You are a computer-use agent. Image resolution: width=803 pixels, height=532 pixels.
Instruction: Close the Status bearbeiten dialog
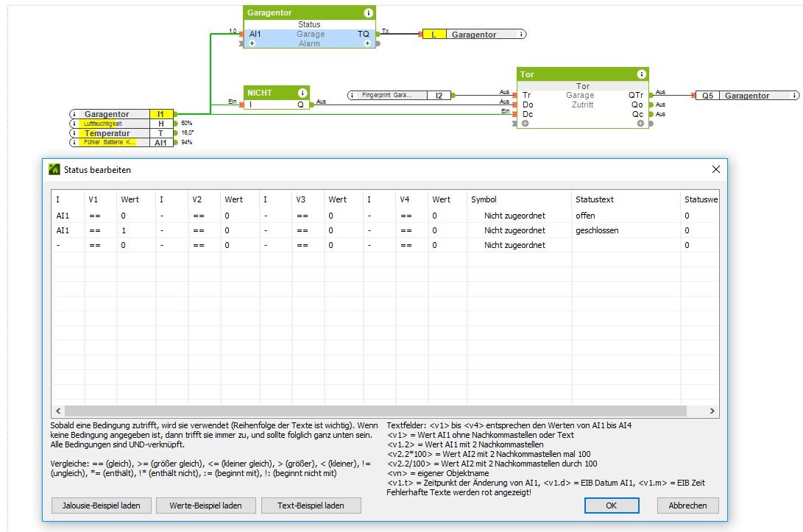(x=716, y=169)
